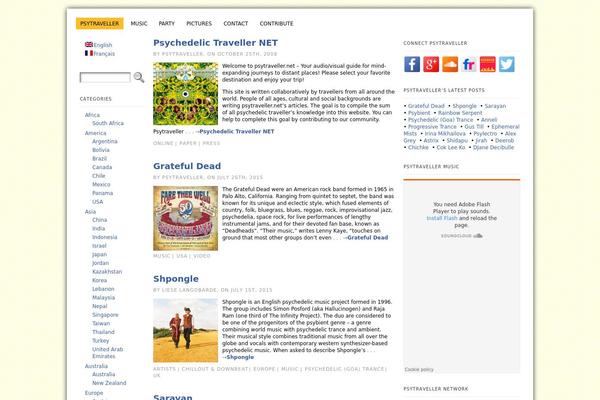This screenshot has height=400, width=600.
Task: Open the Europe category
Action: click(94, 393)
